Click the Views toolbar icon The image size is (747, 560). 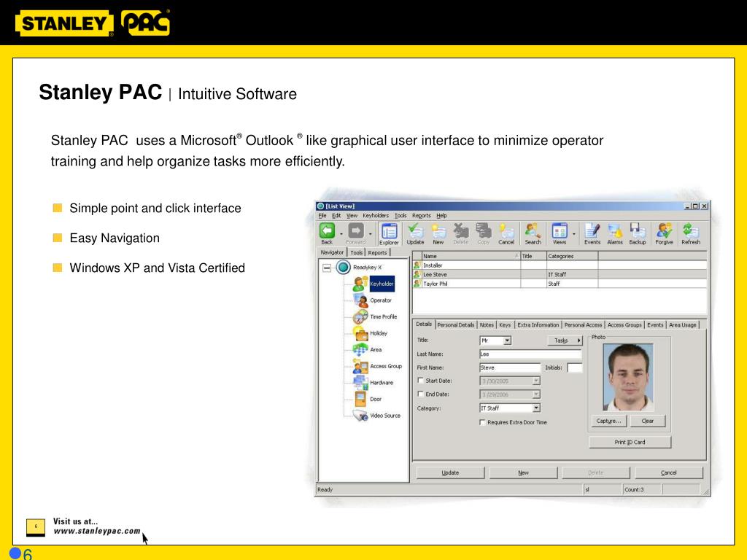[560, 231]
